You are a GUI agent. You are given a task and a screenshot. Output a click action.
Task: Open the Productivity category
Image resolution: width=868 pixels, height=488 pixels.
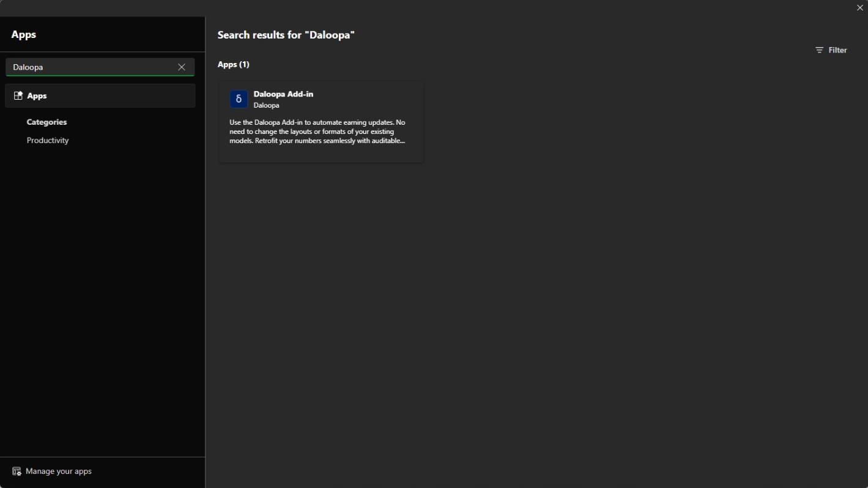pyautogui.click(x=48, y=141)
